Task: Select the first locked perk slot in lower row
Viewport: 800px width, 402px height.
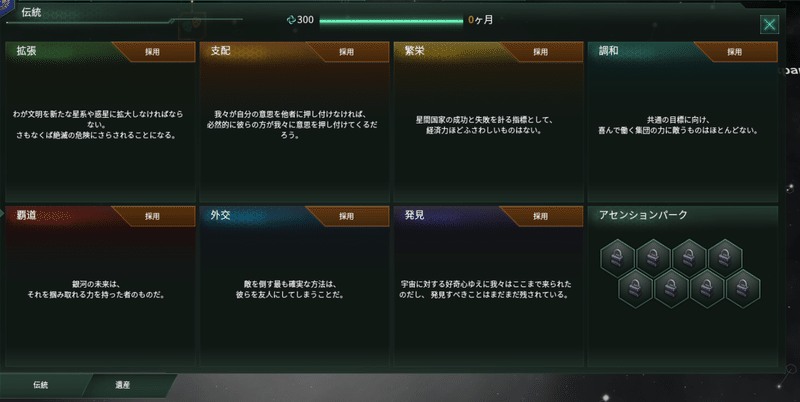Action: [x=635, y=289]
